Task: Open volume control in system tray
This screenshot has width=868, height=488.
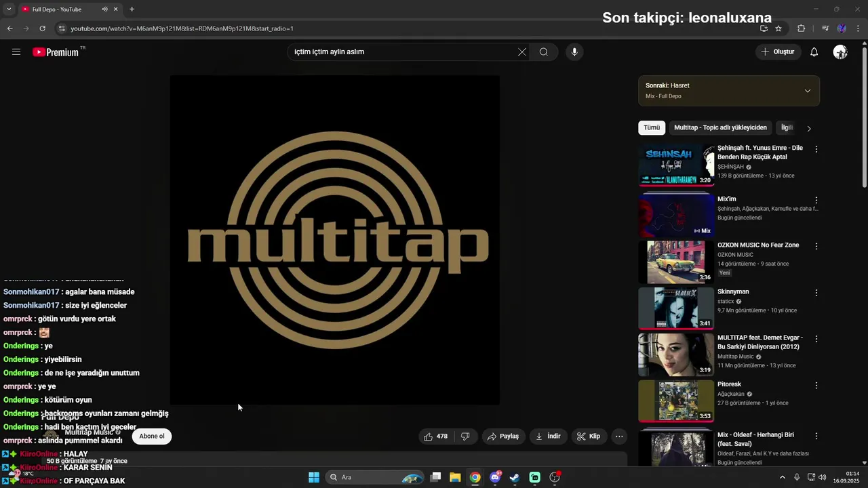Action: point(823,477)
